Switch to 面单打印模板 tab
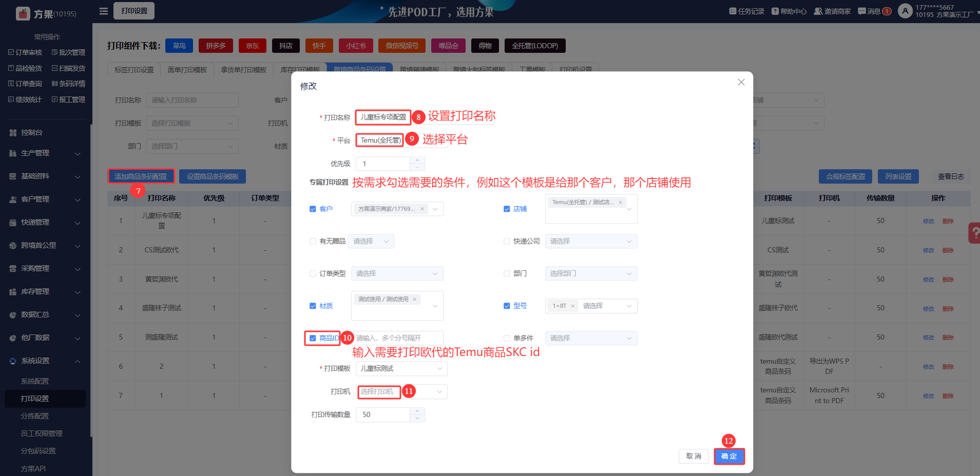This screenshot has height=476, width=980. [187, 70]
